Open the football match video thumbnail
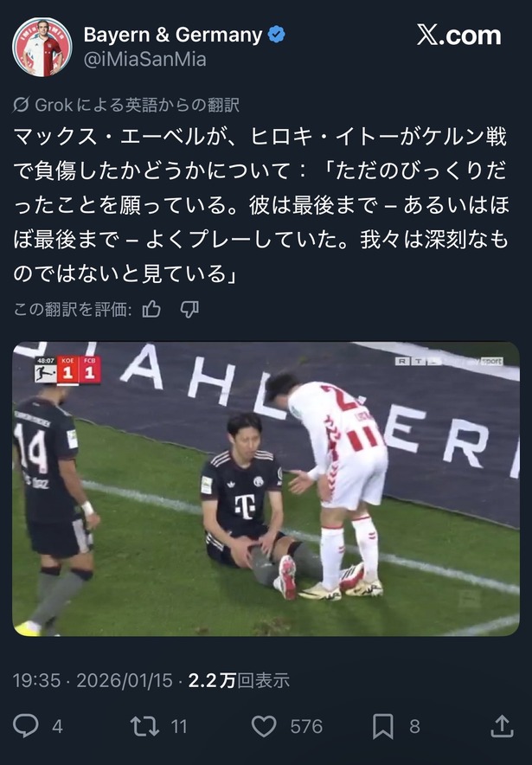The width and height of the screenshot is (532, 765). (x=266, y=489)
